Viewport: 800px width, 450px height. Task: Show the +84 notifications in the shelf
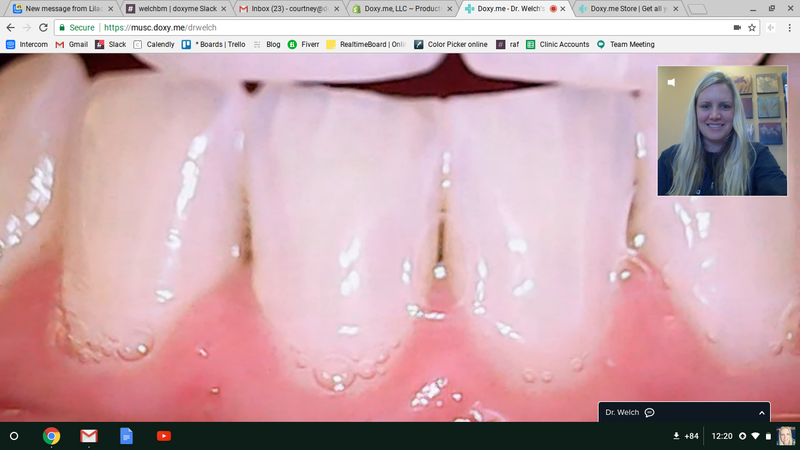pos(686,436)
